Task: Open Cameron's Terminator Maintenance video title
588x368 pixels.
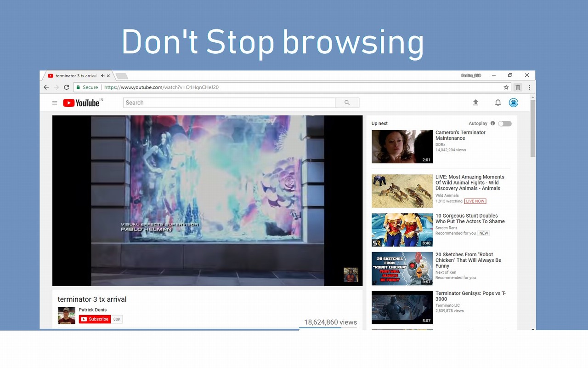Action: coord(460,135)
